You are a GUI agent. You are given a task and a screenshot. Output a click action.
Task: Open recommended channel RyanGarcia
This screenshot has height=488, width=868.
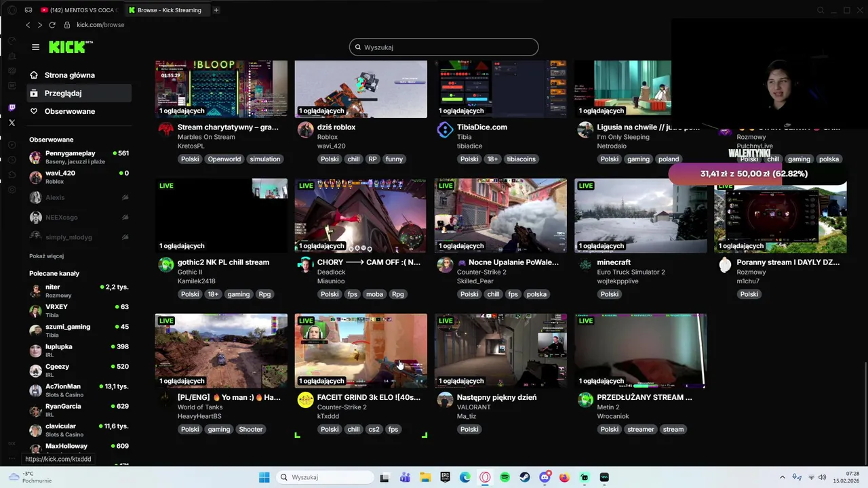(79, 410)
